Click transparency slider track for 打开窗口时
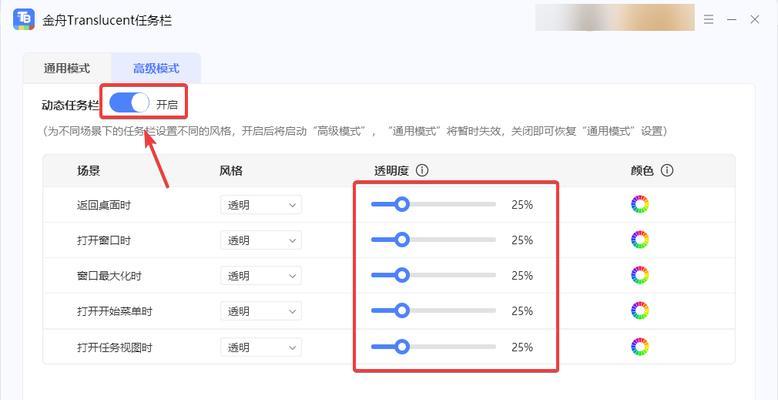This screenshot has height=400, width=778. click(433, 240)
